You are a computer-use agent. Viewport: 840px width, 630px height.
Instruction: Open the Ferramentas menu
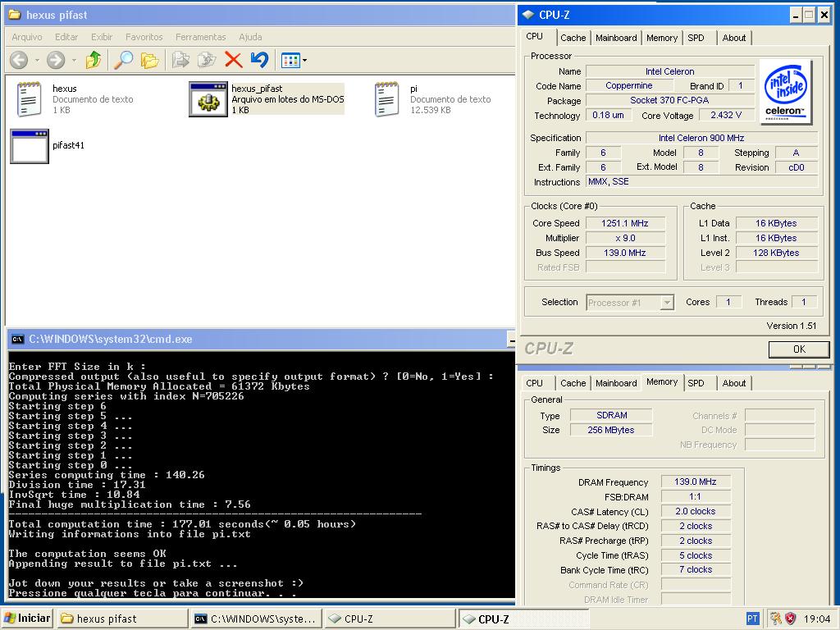pyautogui.click(x=201, y=37)
